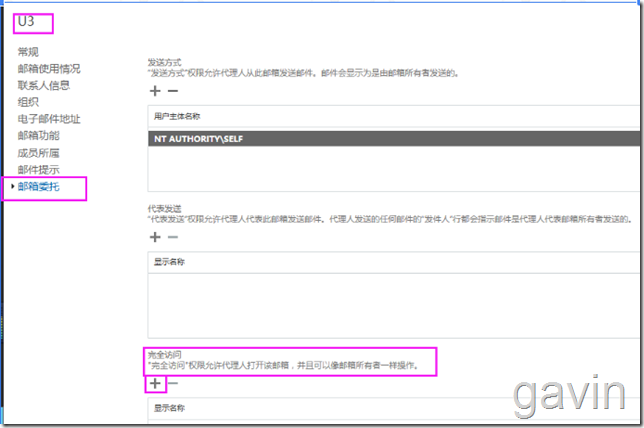This screenshot has height=428, width=644.
Task: Open the 邮箱使用情况 section
Action: tap(49, 69)
